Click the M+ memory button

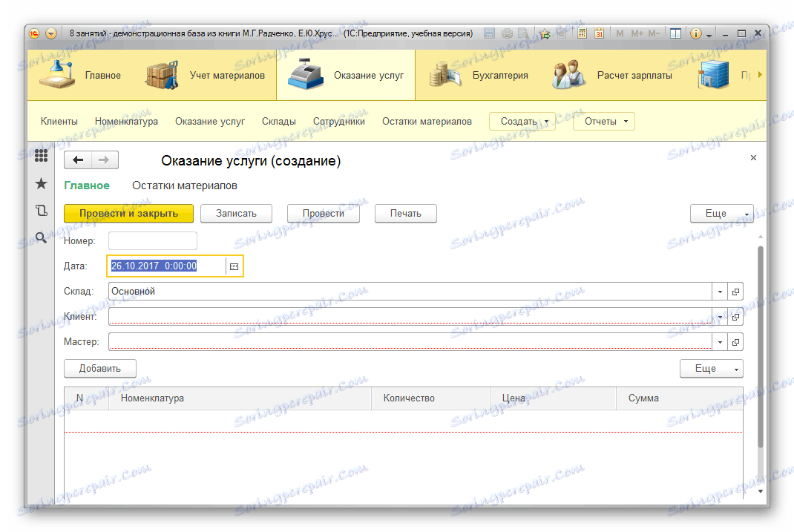click(x=637, y=33)
